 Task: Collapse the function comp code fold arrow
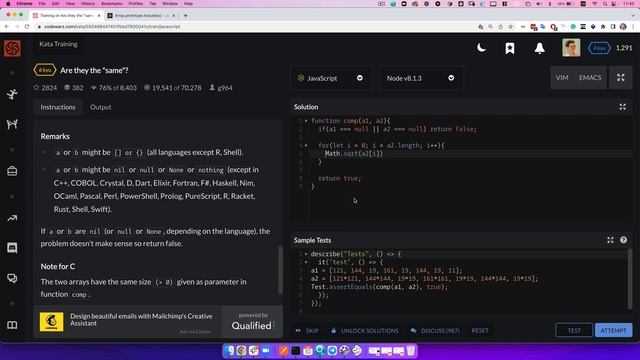pos(306,121)
